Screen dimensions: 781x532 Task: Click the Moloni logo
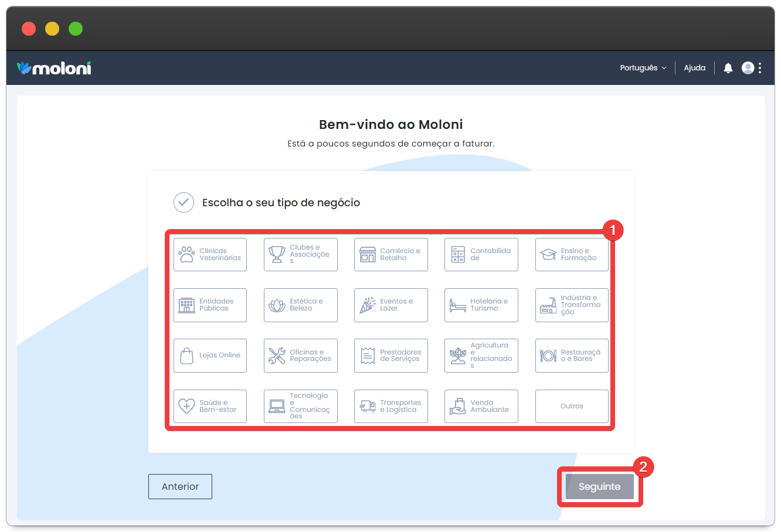(x=54, y=68)
